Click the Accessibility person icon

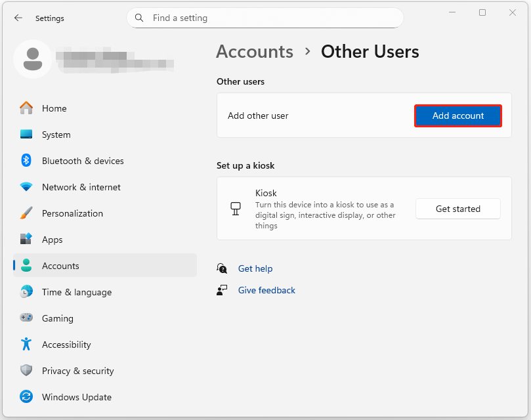(x=26, y=345)
